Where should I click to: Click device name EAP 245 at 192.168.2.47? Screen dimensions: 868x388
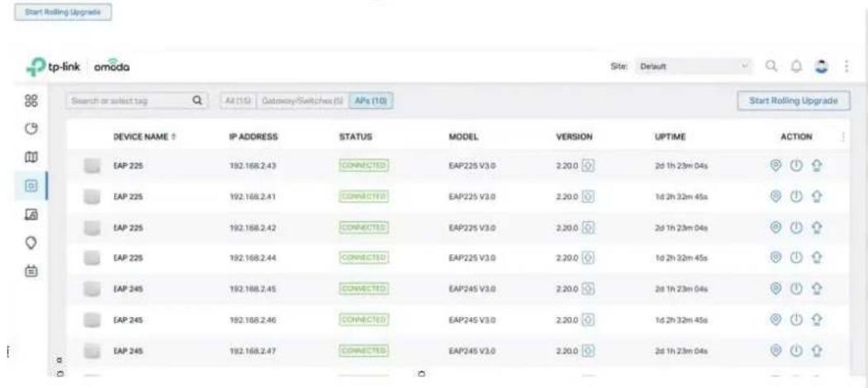tap(126, 350)
